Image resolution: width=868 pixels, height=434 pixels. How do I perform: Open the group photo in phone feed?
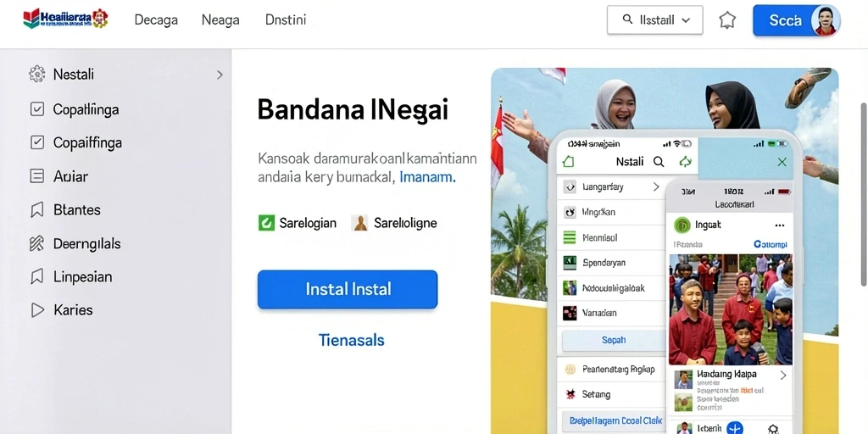point(731,309)
